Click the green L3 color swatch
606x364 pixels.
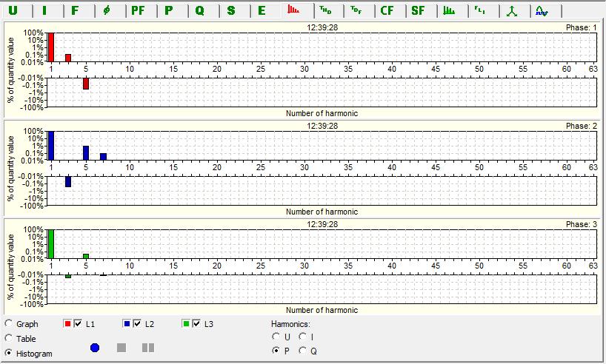186,323
